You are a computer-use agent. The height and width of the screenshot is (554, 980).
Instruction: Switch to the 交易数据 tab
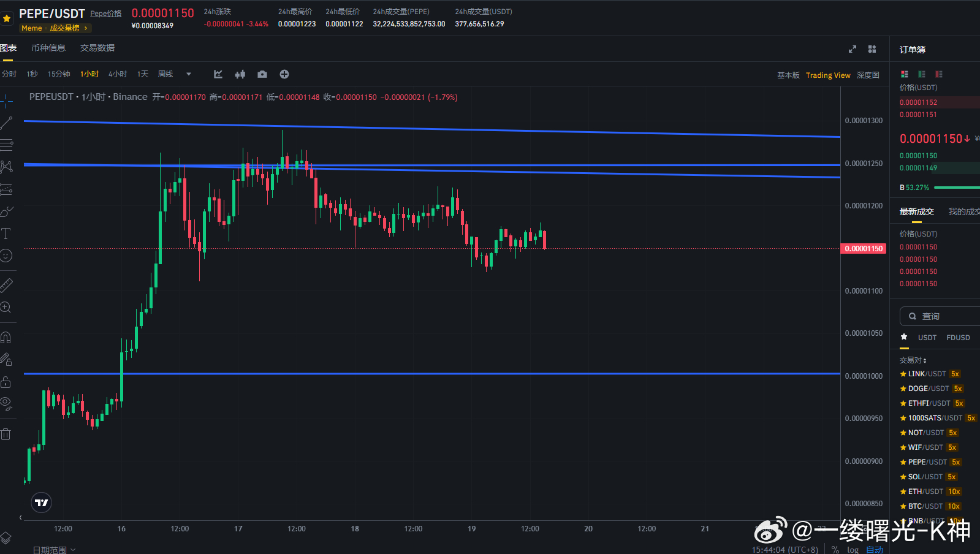pyautogui.click(x=97, y=48)
